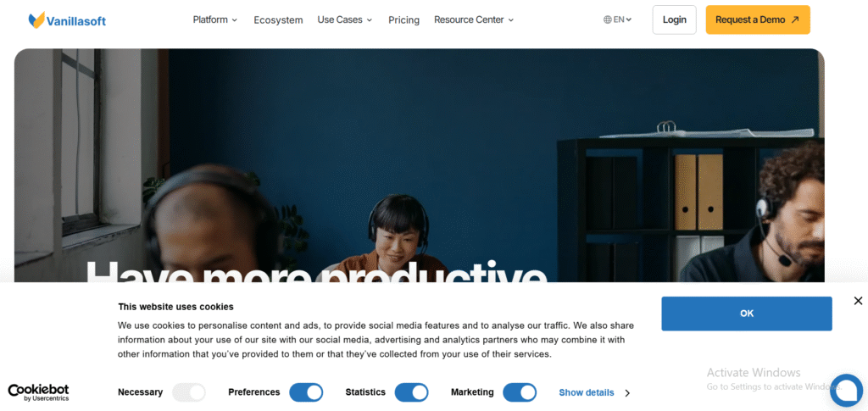Screen dimensions: 868x411
Task: Close the cookie banner with X
Action: [x=858, y=301]
